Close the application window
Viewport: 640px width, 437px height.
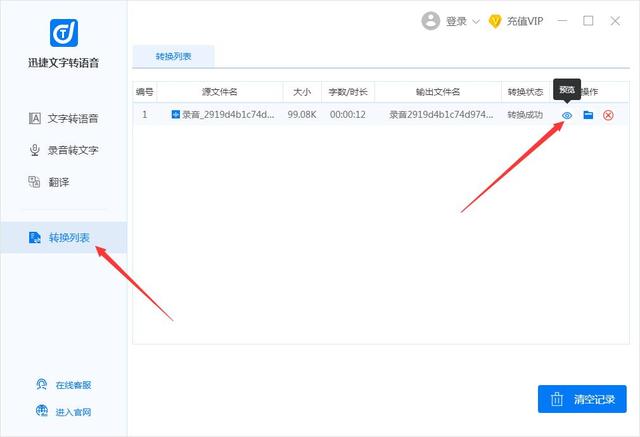point(615,21)
